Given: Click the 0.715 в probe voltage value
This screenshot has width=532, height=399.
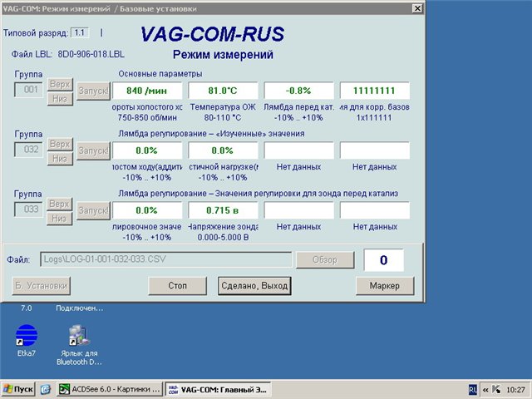Looking at the screenshot, I should (223, 210).
